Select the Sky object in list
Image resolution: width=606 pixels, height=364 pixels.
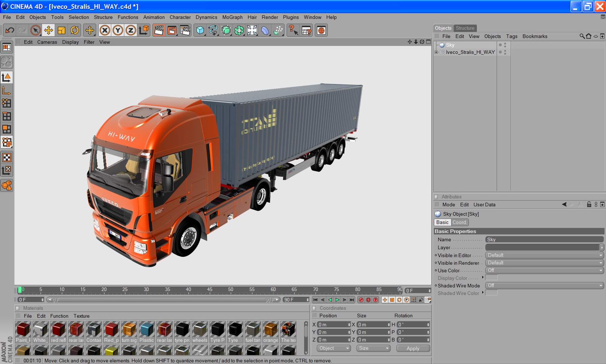pyautogui.click(x=450, y=45)
